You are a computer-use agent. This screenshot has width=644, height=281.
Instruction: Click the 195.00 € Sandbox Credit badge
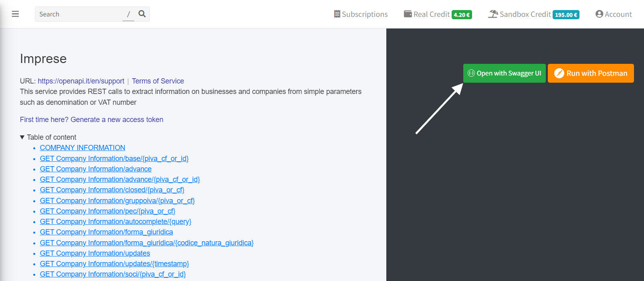[566, 15]
